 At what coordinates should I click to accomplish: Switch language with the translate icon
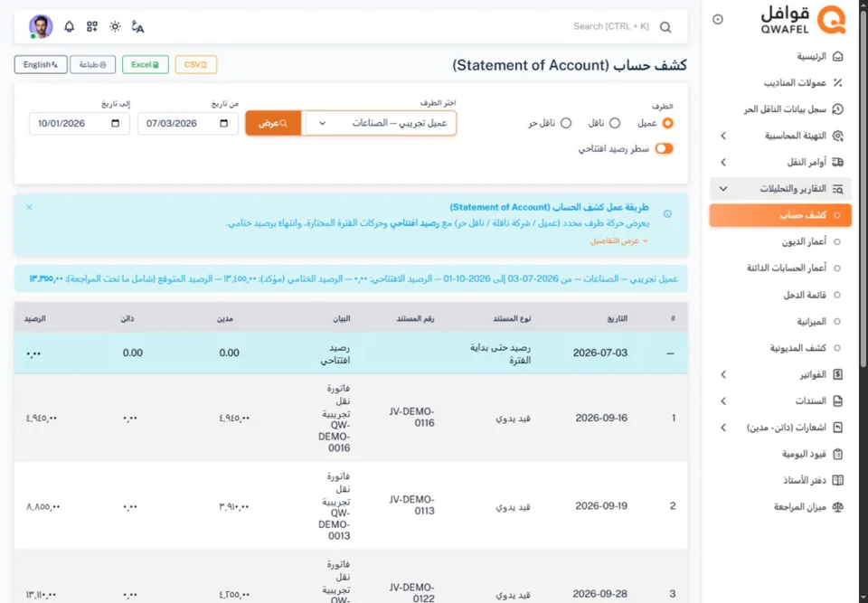click(x=137, y=26)
